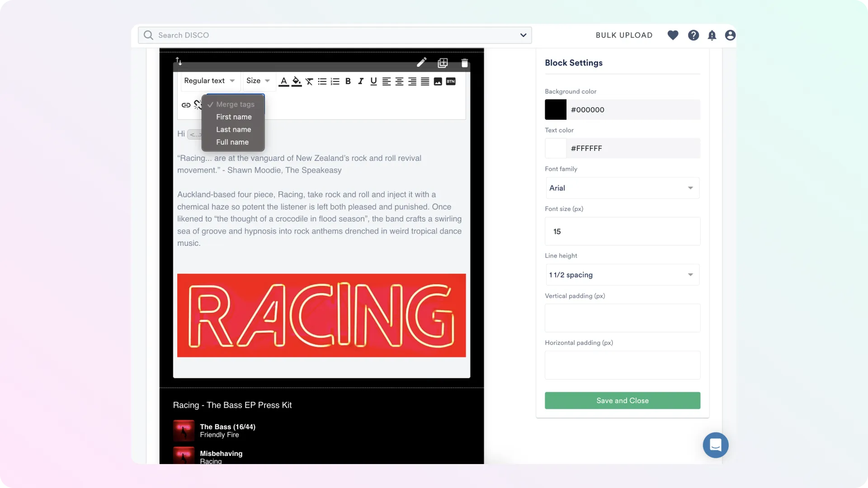The width and height of the screenshot is (868, 488).
Task: Toggle bold formatting
Action: coord(348,81)
